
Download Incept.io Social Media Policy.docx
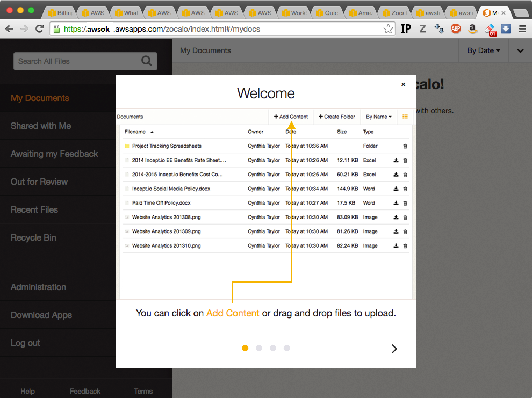(x=396, y=189)
